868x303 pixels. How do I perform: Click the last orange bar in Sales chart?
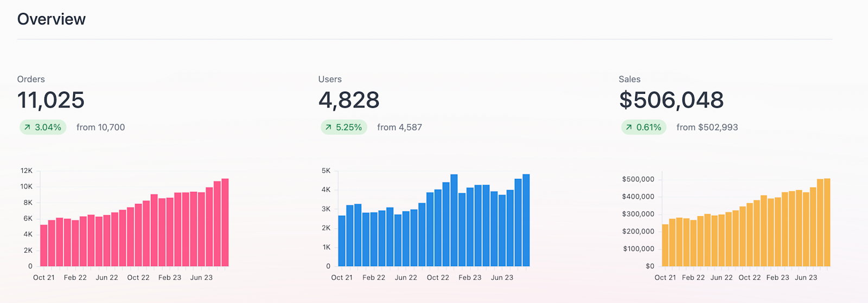coord(827,222)
